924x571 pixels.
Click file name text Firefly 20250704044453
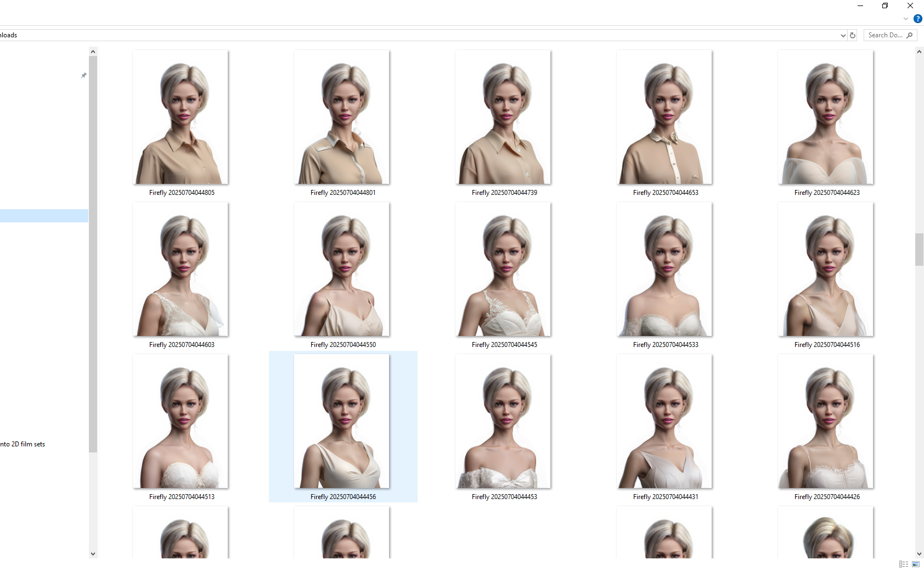coord(504,497)
